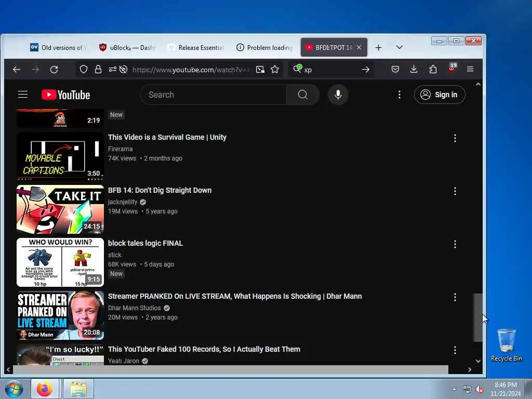Switch to 'Old versions of' tab
Screen dimensions: 532x399
pyautogui.click(x=58, y=47)
